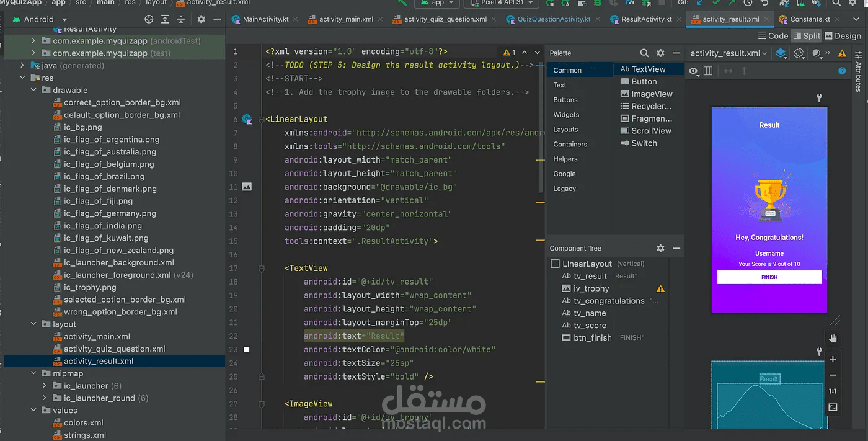Switch to the Constants.kt tab

pyautogui.click(x=809, y=19)
